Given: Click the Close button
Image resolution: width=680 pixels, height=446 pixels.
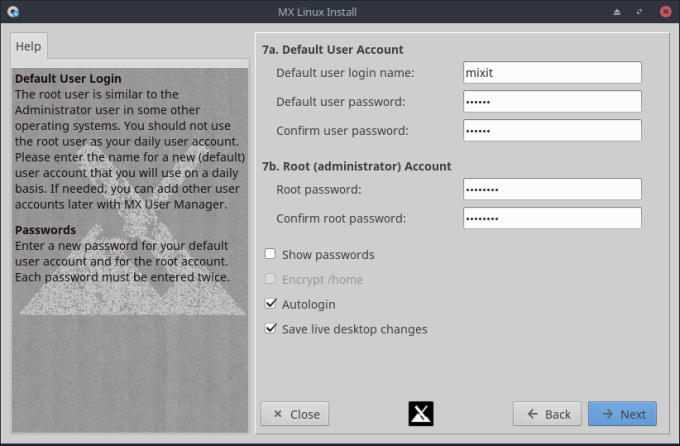Looking at the screenshot, I should coord(295,414).
